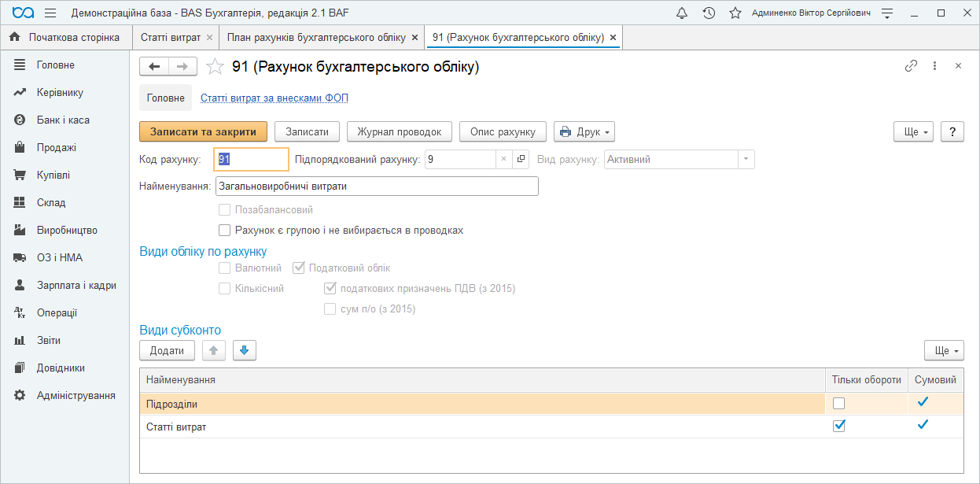
Task: Move subkonto down with blue arrow
Action: coord(244,350)
